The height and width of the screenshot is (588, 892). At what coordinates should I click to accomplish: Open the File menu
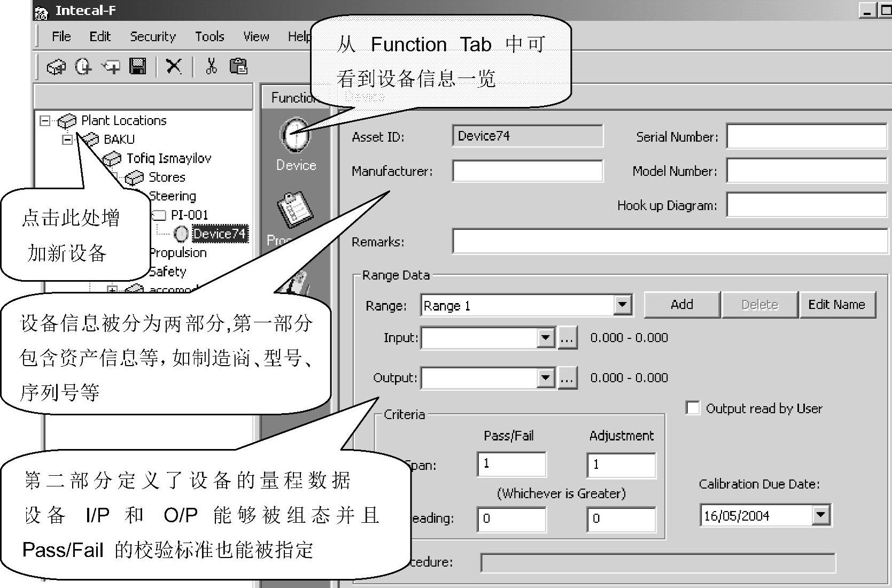[61, 36]
